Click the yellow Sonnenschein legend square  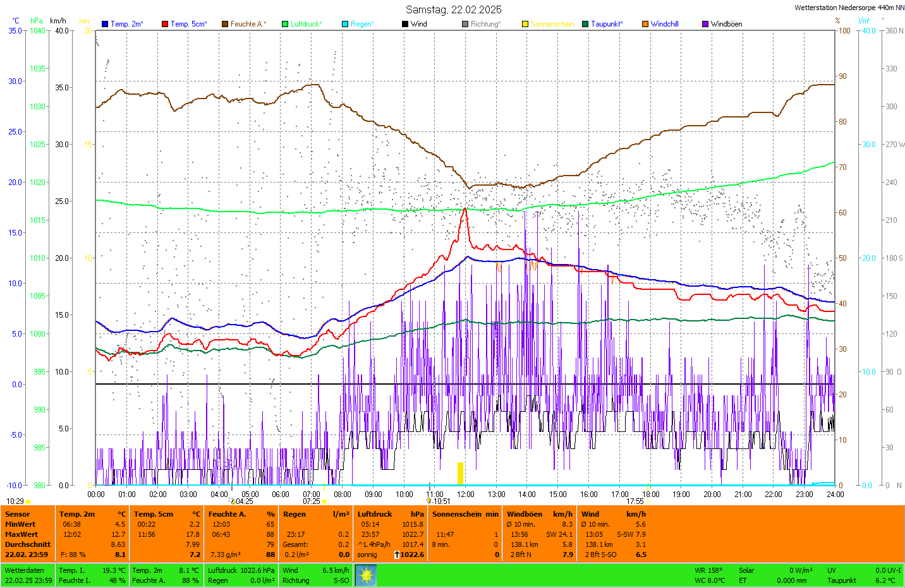[x=525, y=24]
